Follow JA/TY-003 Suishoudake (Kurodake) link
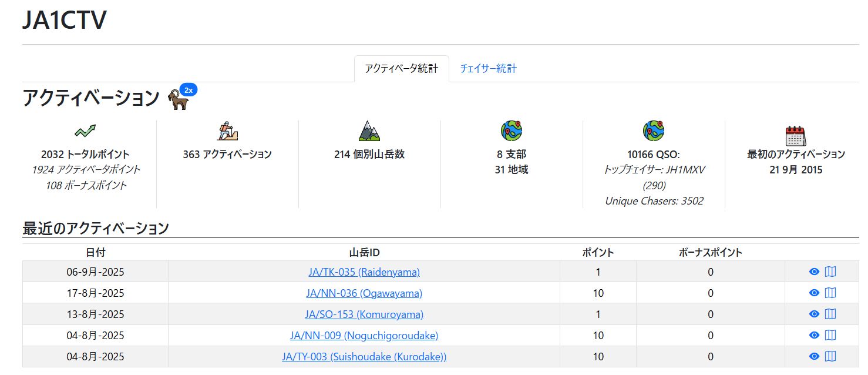868x375 pixels. 364,357
